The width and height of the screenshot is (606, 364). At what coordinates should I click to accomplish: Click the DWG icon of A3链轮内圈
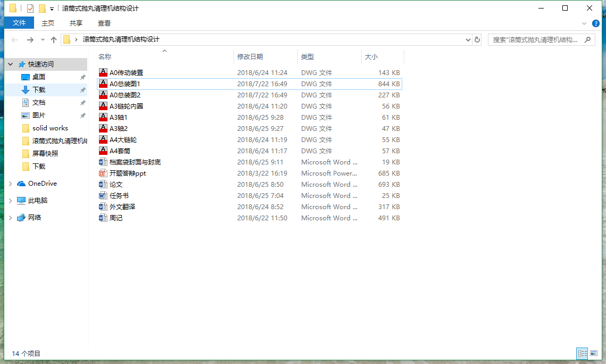pos(103,106)
